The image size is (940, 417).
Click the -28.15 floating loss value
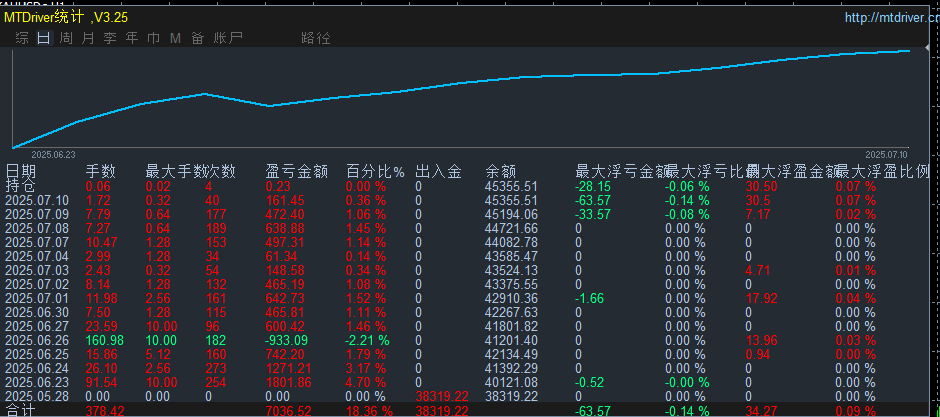pyautogui.click(x=593, y=186)
